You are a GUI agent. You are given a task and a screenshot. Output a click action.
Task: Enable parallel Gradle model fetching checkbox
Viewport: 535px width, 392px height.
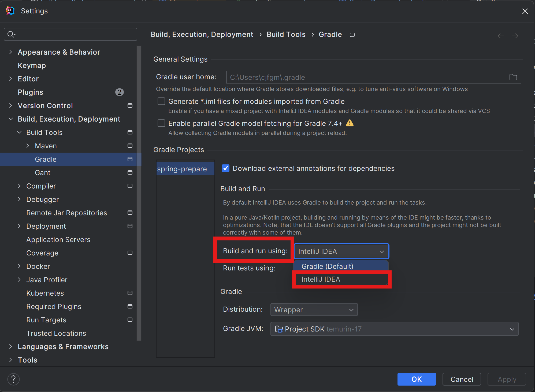(x=161, y=123)
